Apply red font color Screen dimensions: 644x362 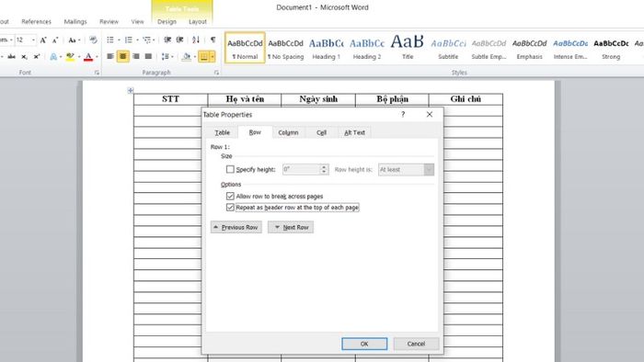click(88, 57)
